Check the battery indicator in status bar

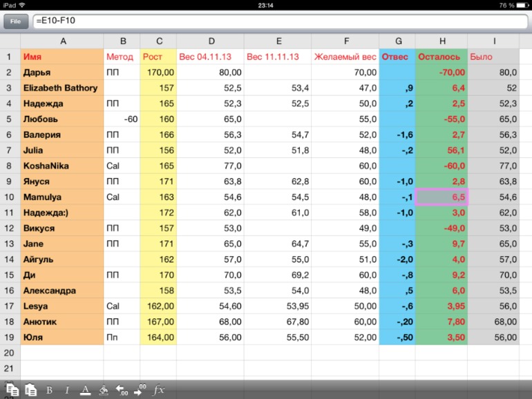coord(522,5)
